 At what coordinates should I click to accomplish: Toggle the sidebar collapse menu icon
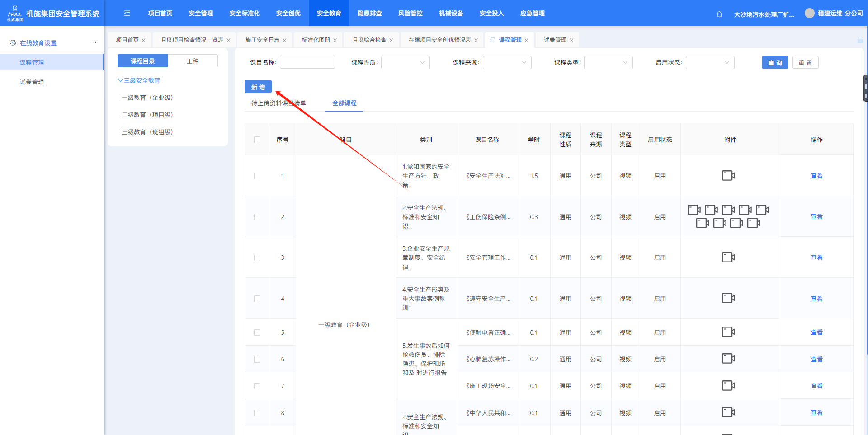tap(127, 13)
